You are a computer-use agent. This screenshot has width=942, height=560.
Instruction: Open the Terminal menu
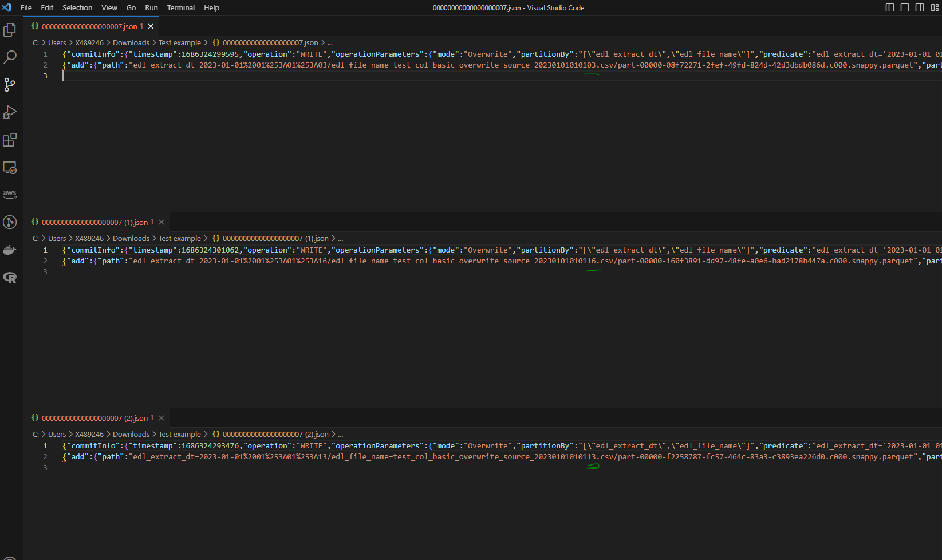(180, 7)
